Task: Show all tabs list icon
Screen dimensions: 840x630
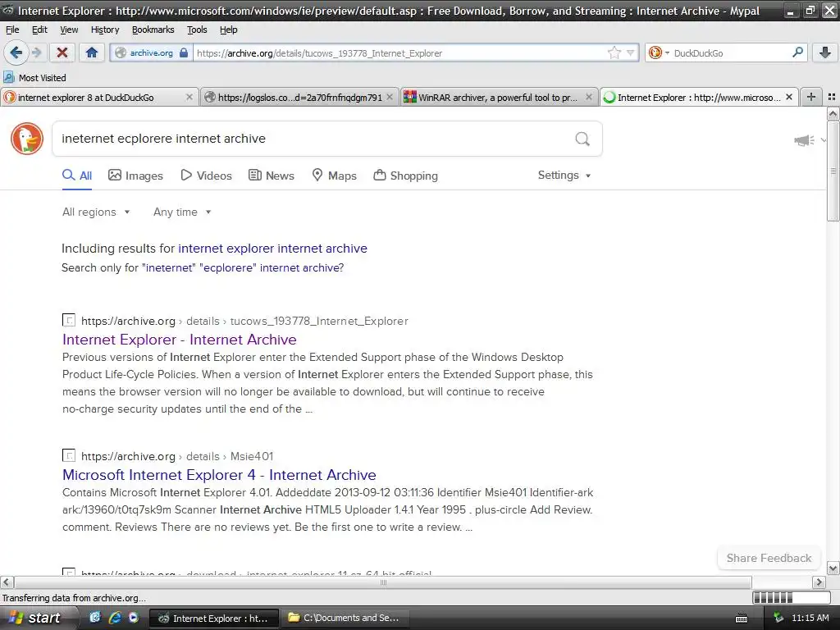Action: point(832,97)
